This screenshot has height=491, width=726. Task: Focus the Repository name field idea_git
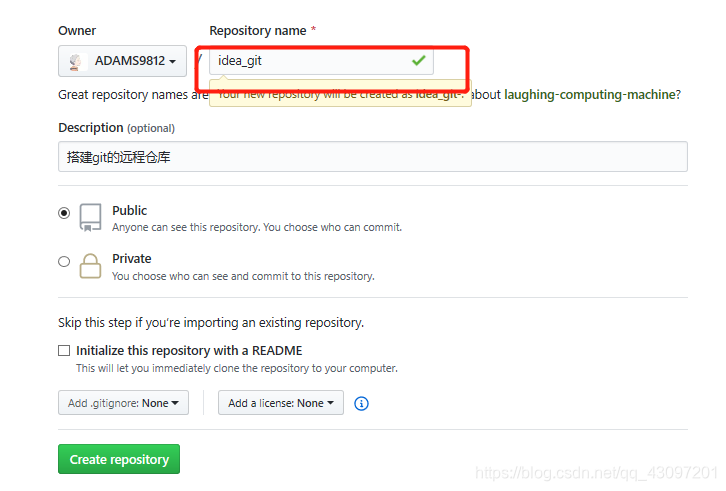pos(321,61)
